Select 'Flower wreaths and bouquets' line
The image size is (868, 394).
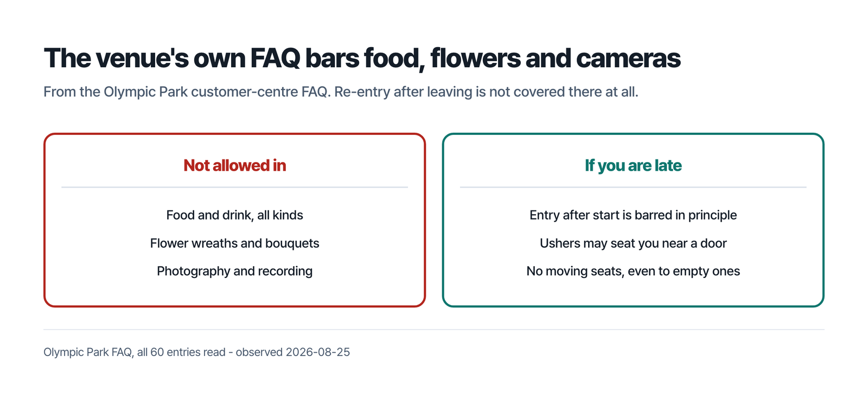tap(234, 243)
